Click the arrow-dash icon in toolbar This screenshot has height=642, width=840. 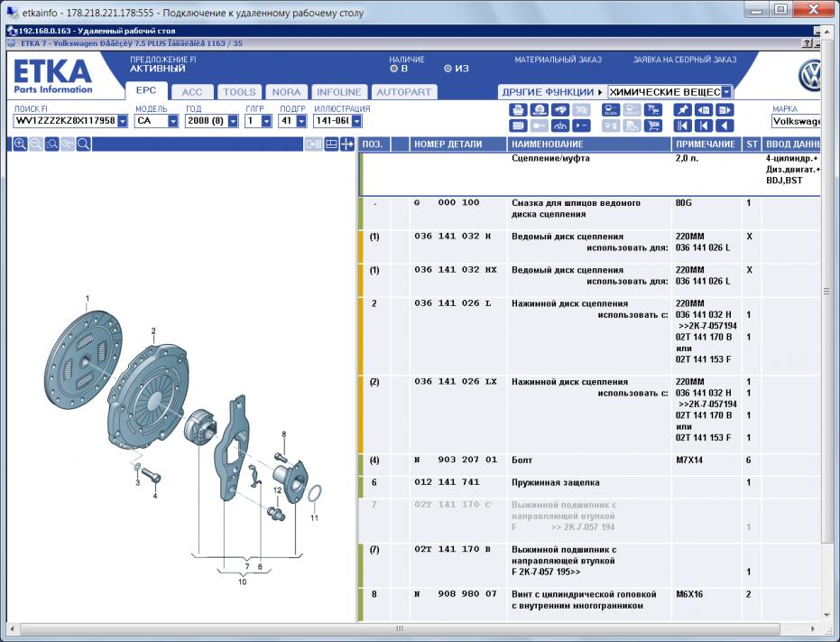[581, 126]
